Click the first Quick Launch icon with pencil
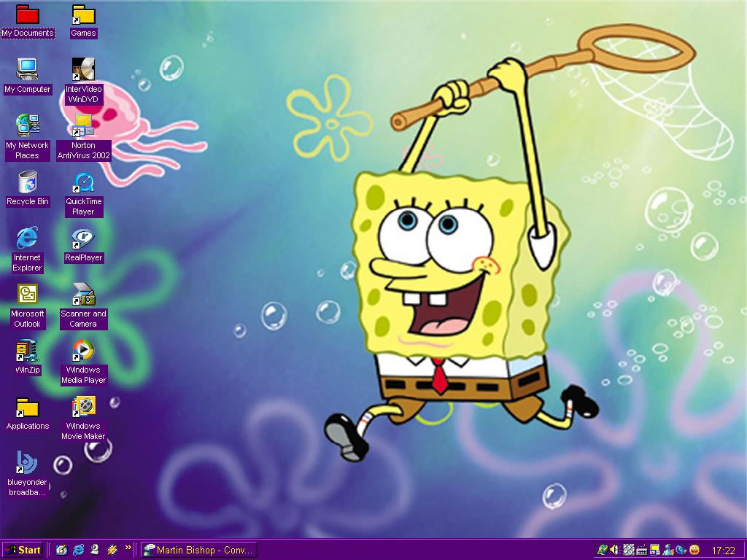 coord(61,550)
